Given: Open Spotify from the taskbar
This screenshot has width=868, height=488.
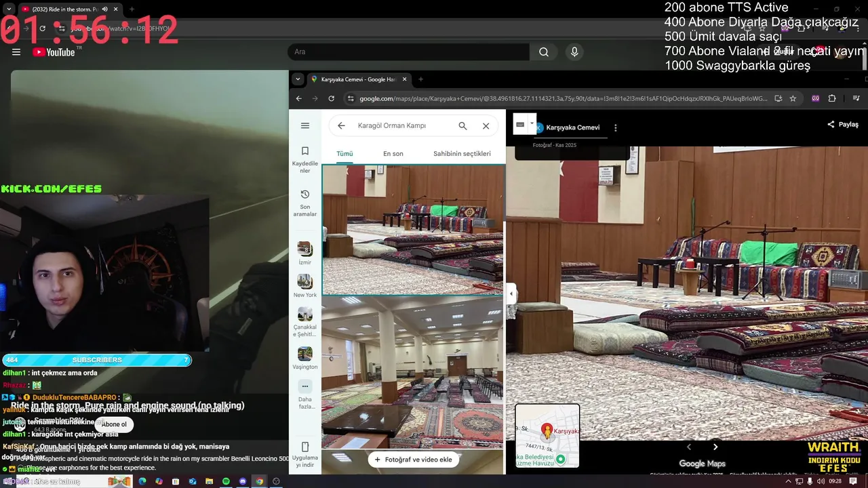Looking at the screenshot, I should (226, 481).
